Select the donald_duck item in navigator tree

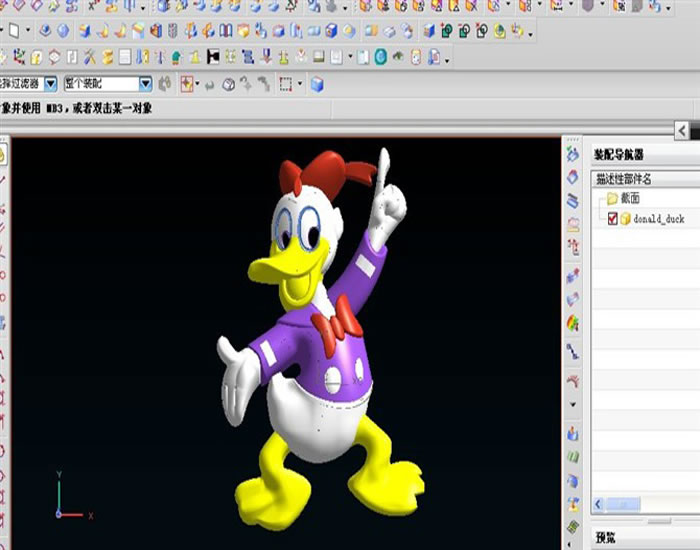(658, 218)
